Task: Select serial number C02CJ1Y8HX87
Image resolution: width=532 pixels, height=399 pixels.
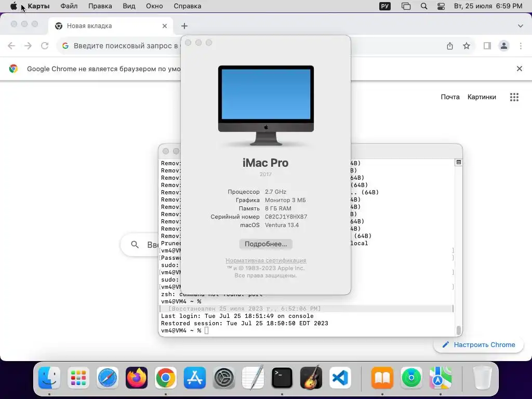Action: pyautogui.click(x=286, y=217)
